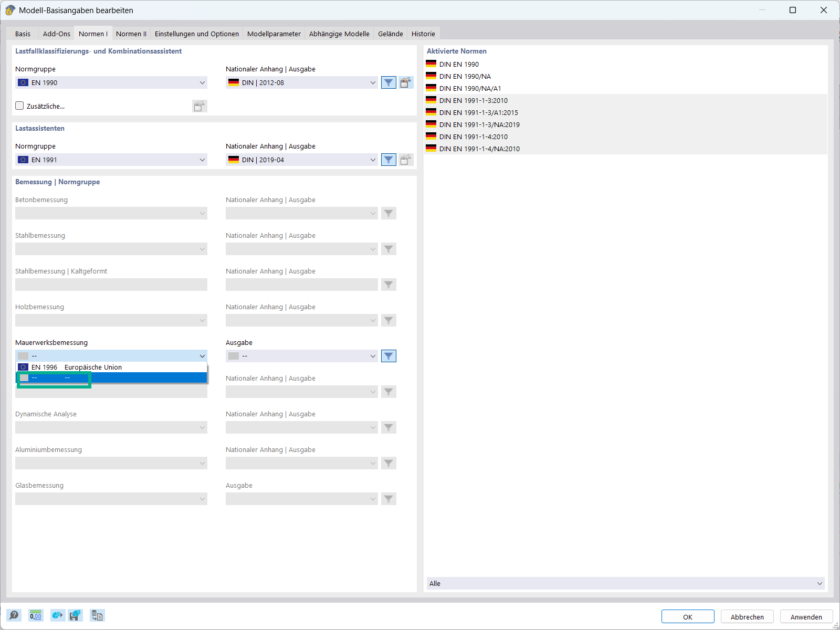This screenshot has height=630, width=840.
Task: Open the Abhängige Modelle tab
Action: (339, 34)
